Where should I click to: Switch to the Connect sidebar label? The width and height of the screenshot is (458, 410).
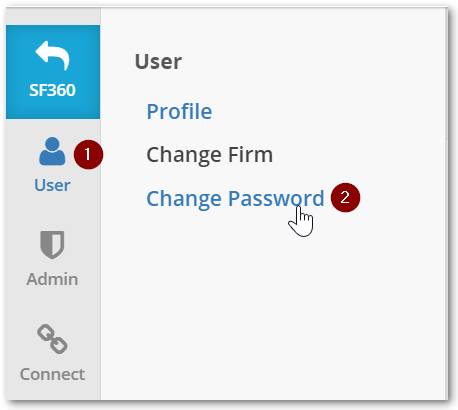(x=52, y=374)
